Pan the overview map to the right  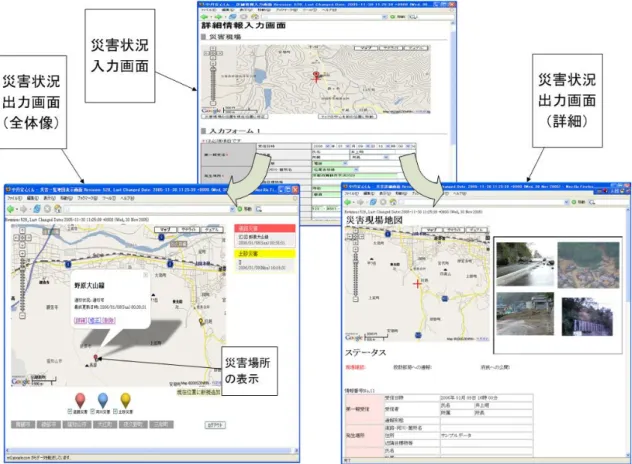coord(29,238)
